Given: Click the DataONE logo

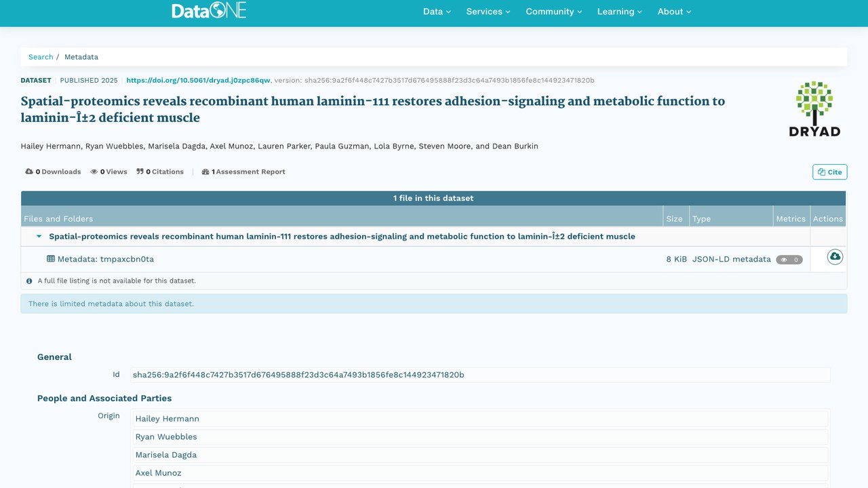Looking at the screenshot, I should tap(209, 10).
